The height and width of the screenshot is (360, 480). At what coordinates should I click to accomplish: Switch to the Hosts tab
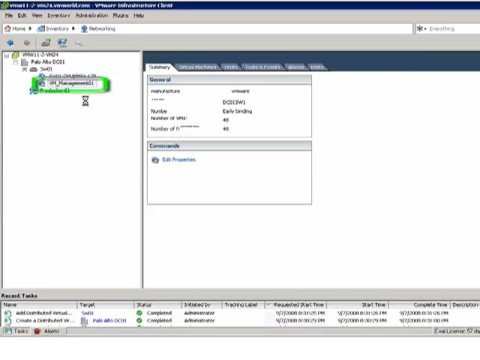pyautogui.click(x=231, y=67)
